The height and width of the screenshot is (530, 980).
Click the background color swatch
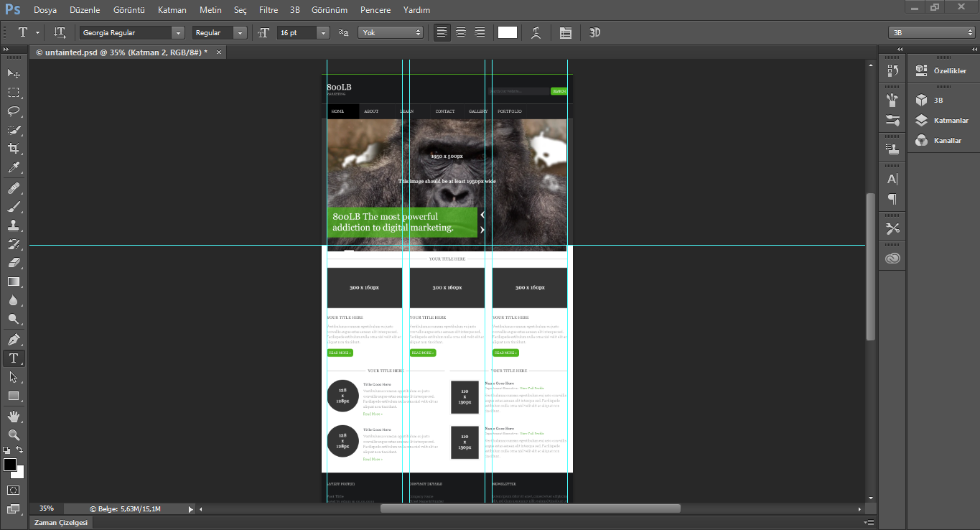[x=20, y=473]
